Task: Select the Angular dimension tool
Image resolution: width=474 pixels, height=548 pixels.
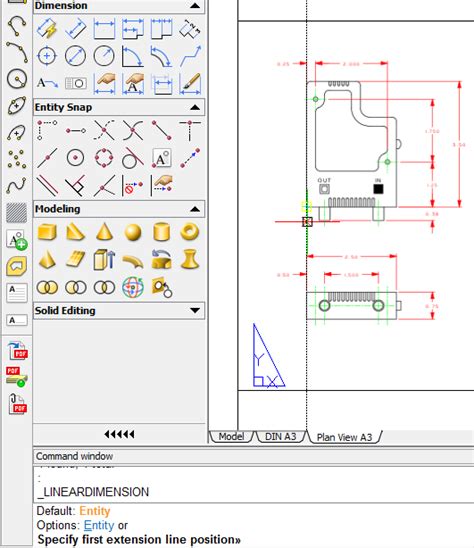Action: [x=133, y=56]
